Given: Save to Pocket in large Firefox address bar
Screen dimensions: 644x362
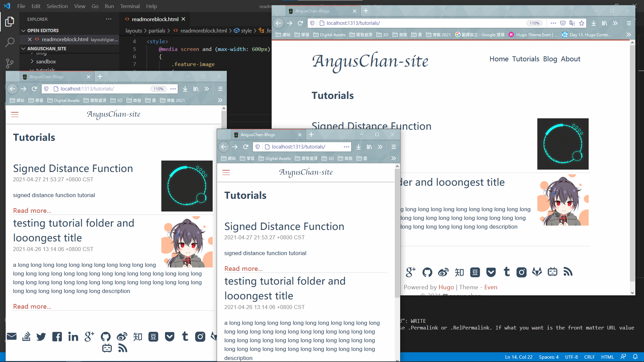Looking at the screenshot, I should [x=563, y=23].
